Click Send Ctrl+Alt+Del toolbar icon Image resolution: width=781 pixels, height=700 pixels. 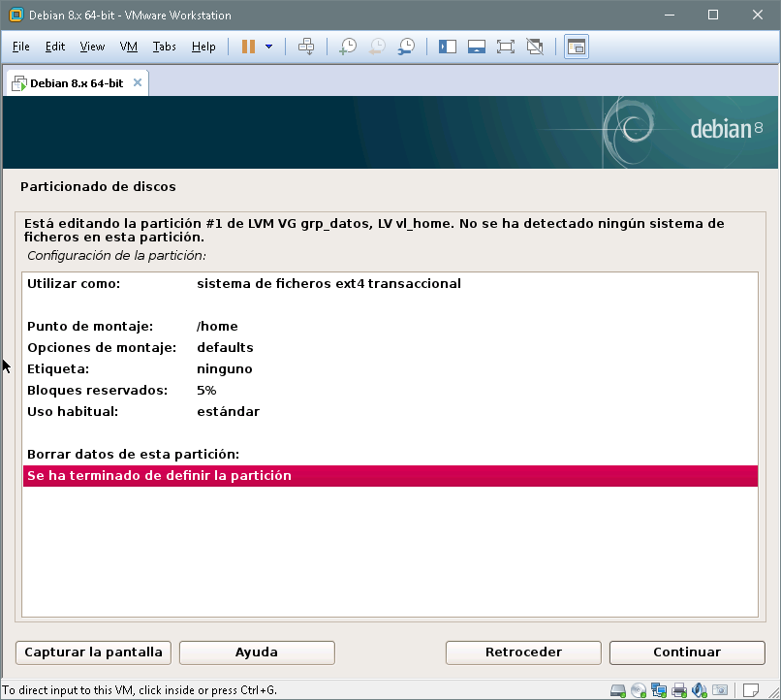coord(306,47)
